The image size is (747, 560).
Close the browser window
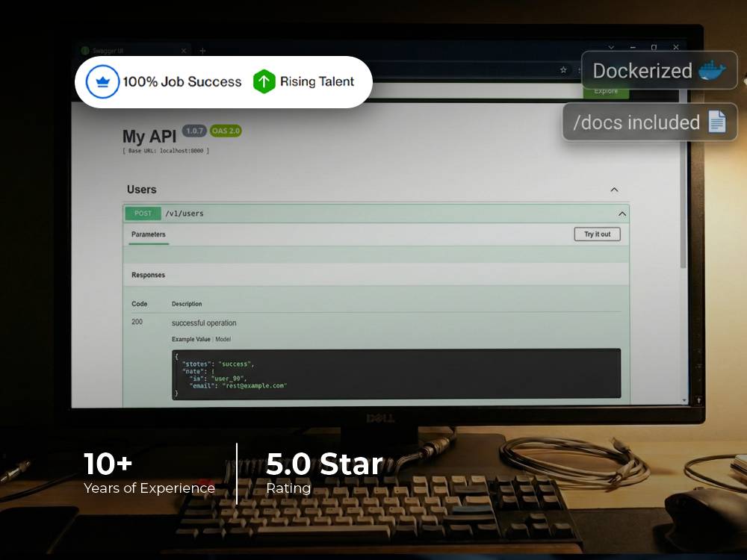[675, 47]
